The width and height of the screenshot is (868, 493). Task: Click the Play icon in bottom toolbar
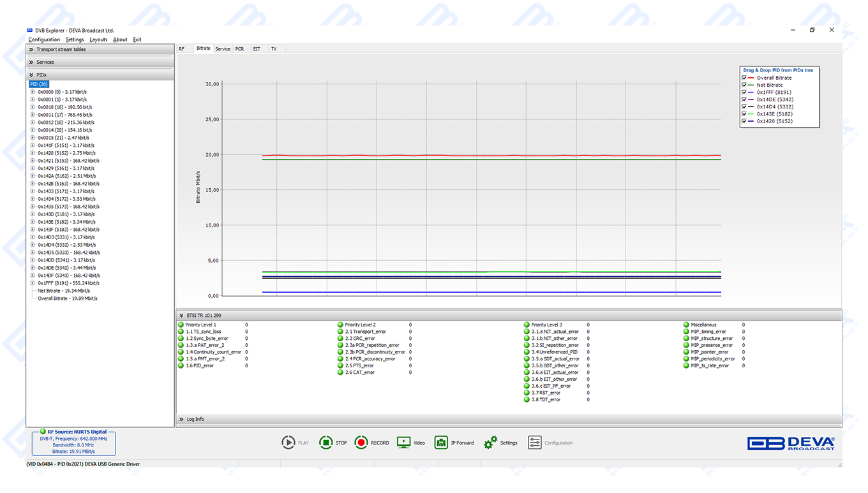pos(288,443)
